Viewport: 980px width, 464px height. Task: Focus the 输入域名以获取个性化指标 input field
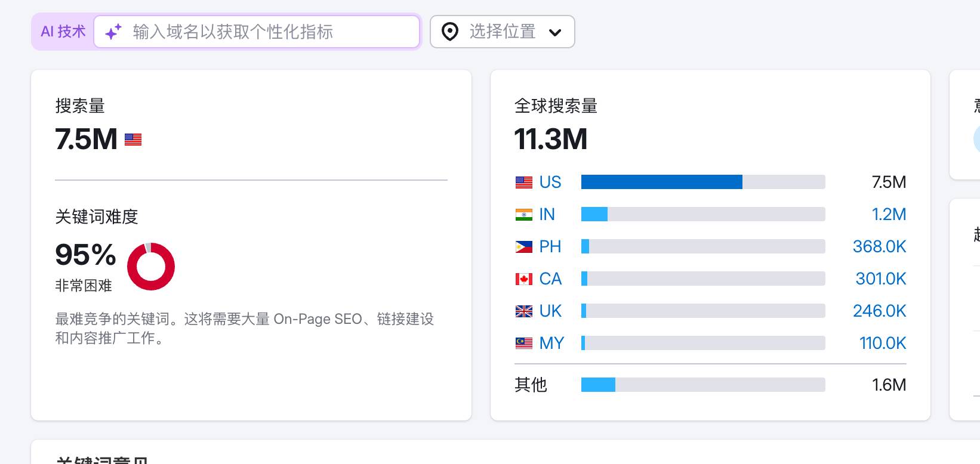tap(257, 32)
